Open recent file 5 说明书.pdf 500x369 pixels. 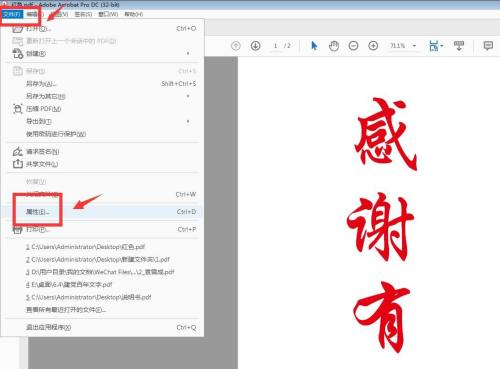102,297
